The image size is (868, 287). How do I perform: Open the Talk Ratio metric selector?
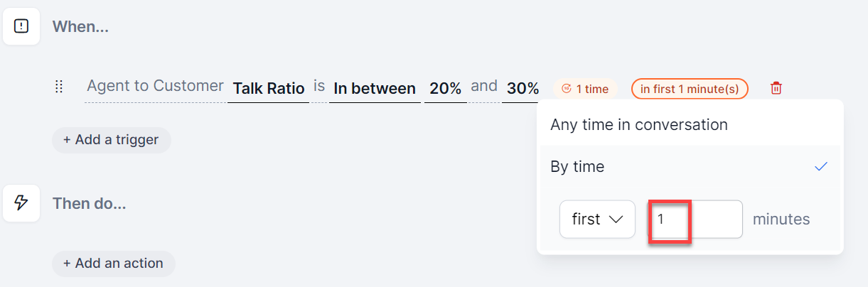268,89
